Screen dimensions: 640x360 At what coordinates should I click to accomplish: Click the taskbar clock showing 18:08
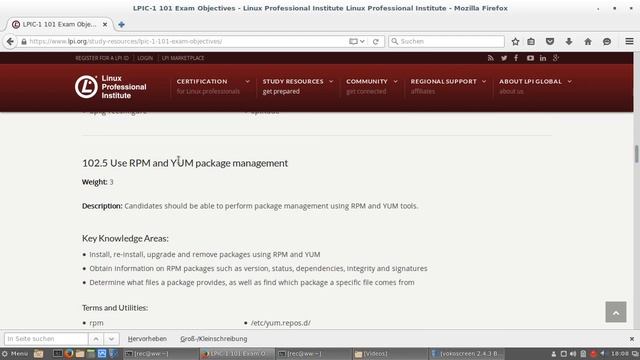(x=620, y=353)
